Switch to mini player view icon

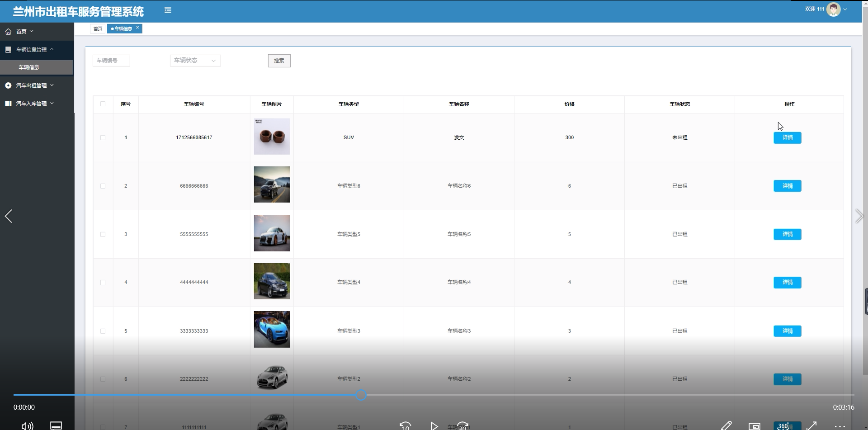coord(755,426)
